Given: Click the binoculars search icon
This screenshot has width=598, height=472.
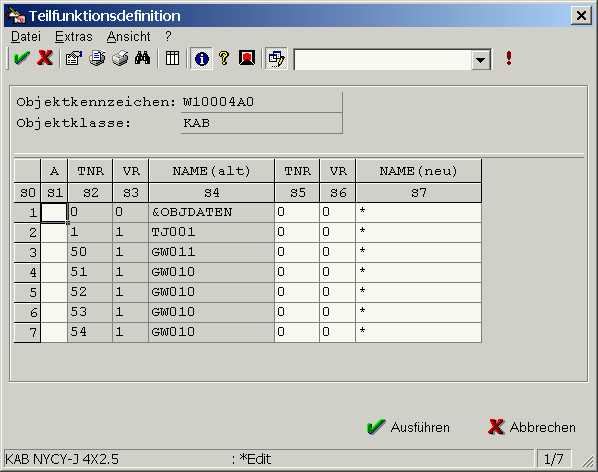Looking at the screenshot, I should (x=142, y=58).
